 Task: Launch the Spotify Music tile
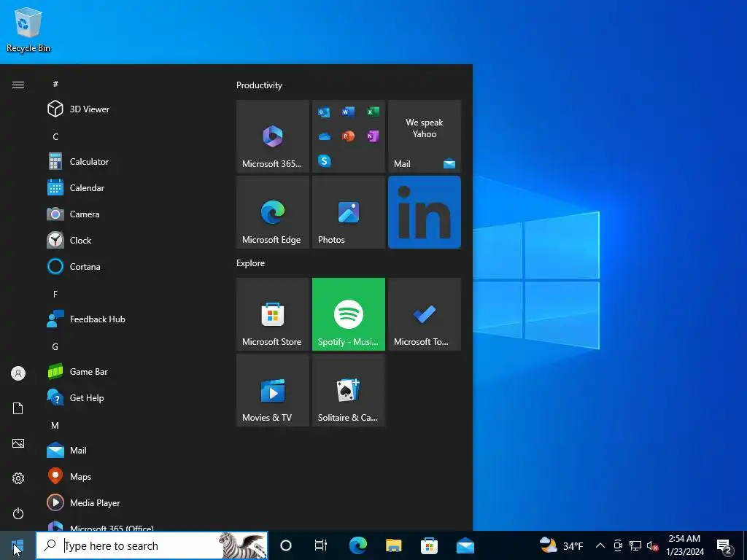pyautogui.click(x=348, y=314)
